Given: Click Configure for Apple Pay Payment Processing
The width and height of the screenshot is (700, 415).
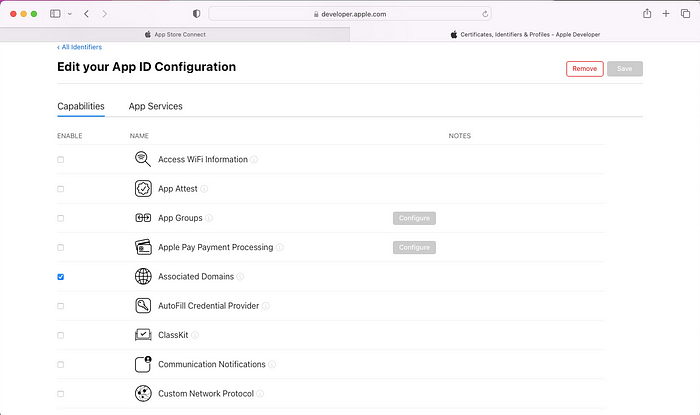Looking at the screenshot, I should pyautogui.click(x=414, y=248).
